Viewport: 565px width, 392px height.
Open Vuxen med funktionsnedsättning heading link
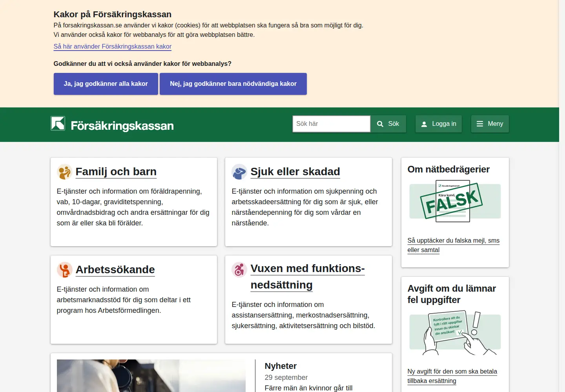[308, 277]
